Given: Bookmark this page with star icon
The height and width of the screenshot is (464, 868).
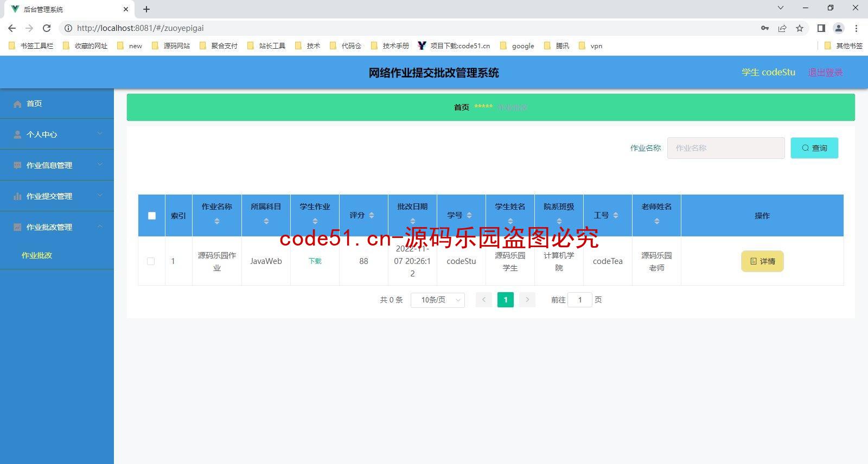Looking at the screenshot, I should [800, 28].
